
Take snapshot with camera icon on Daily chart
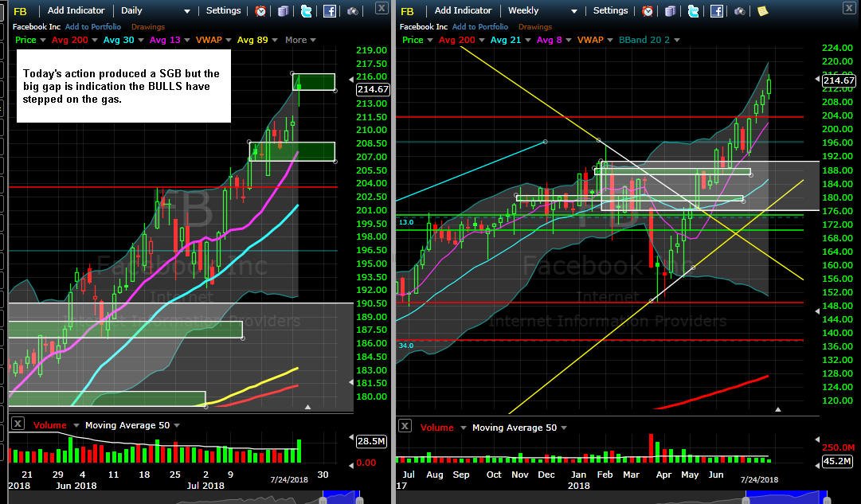tap(353, 11)
